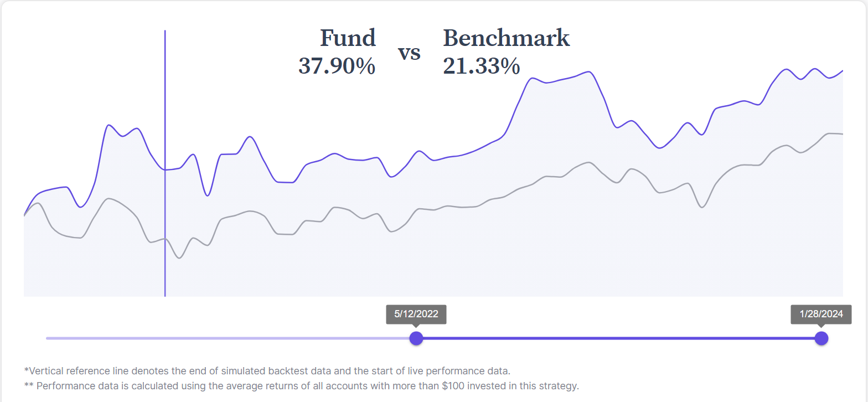The width and height of the screenshot is (868, 402).
Task: Click the 1/28/2024 date tooltip
Action: coord(821,314)
